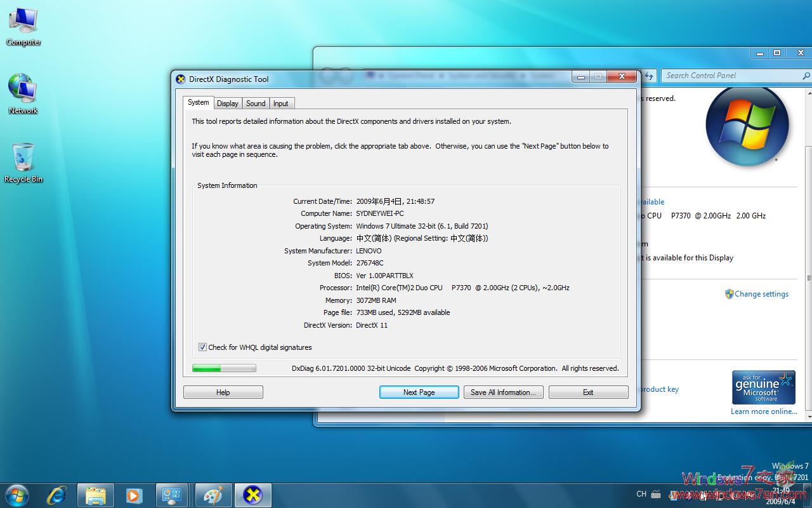
Task: Select the Computer desktop icon
Action: coord(23,27)
